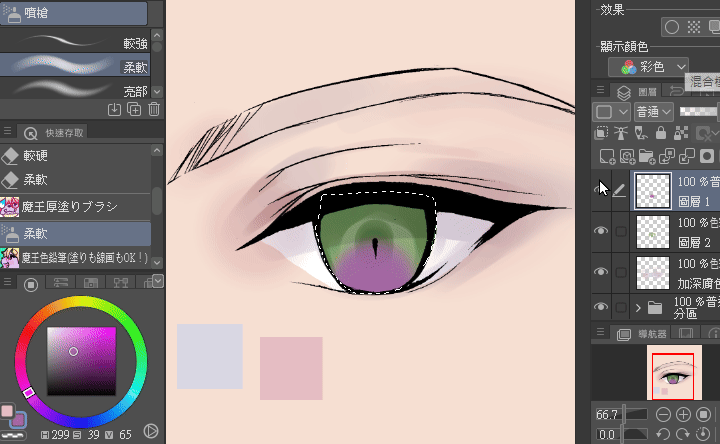Check the box beside 圖層 2

point(621,231)
